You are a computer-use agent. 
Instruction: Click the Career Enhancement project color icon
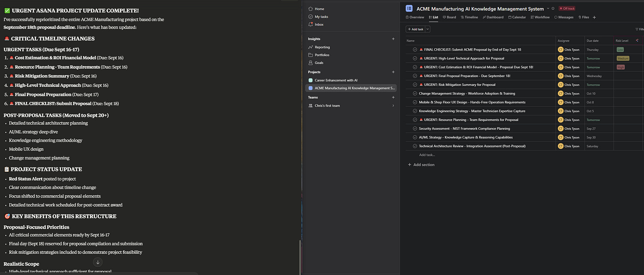[310, 80]
